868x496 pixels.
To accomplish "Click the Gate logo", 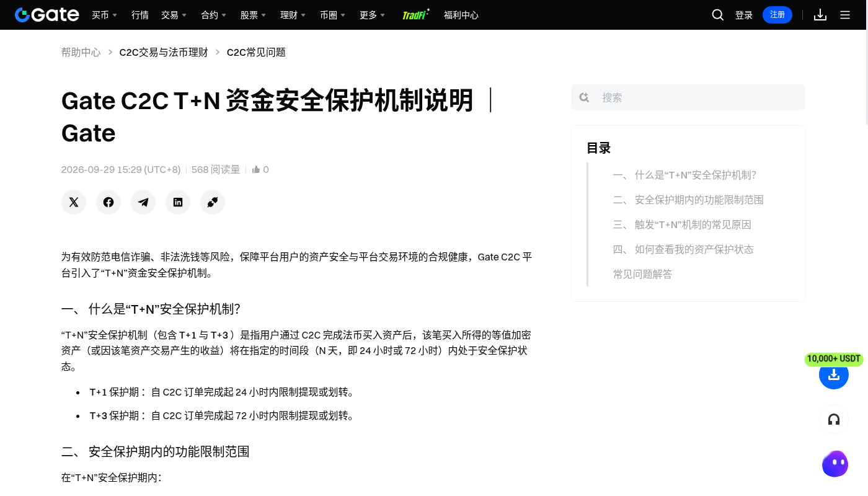I will coord(47,15).
